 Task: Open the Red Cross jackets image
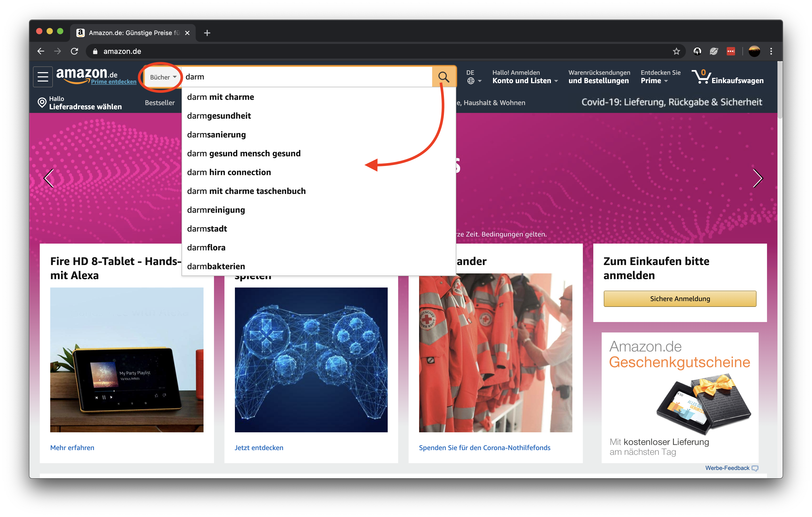tap(495, 353)
